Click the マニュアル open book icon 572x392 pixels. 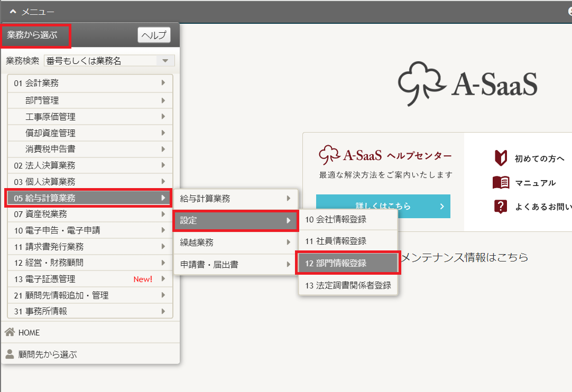[x=501, y=182]
